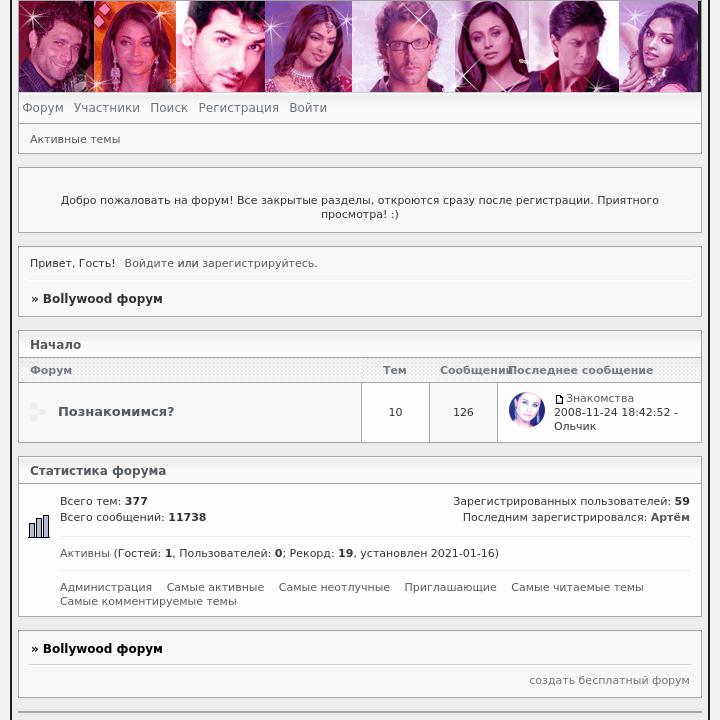The height and width of the screenshot is (720, 720).
Task: Click the Статистика форума heading
Action: [x=98, y=471]
